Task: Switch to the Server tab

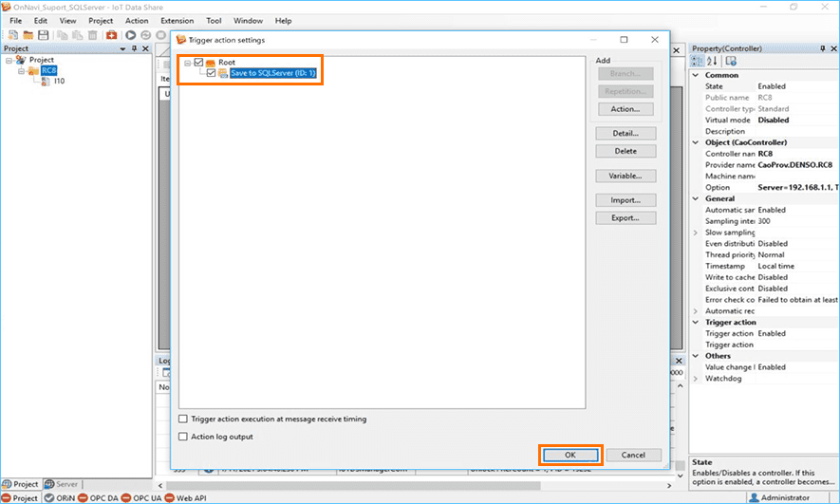Action: pyautogui.click(x=62, y=484)
